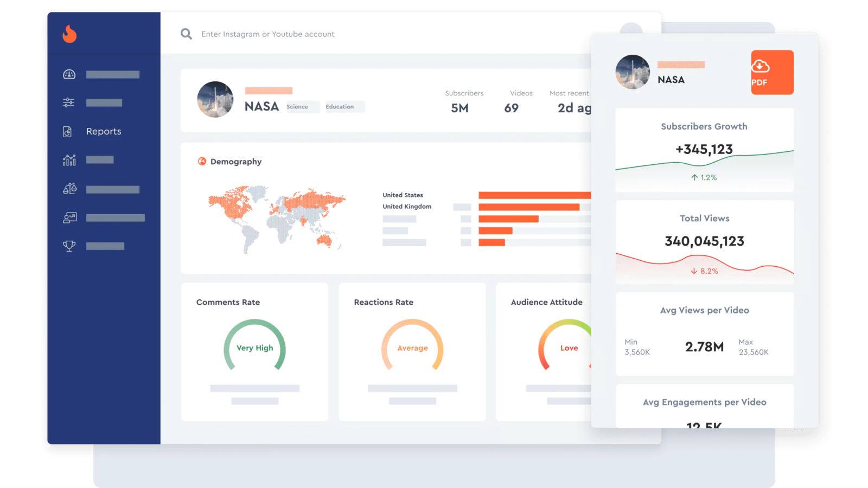This screenshot has width=868, height=488.
Task: Click the 69 Videos value
Action: (x=511, y=108)
